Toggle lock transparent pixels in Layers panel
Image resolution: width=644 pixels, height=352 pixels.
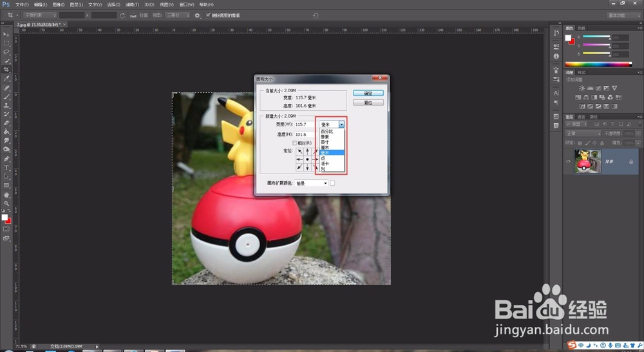[580, 143]
